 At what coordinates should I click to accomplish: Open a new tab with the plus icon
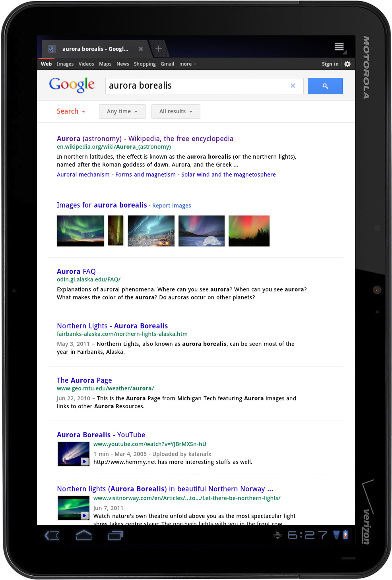click(x=158, y=48)
